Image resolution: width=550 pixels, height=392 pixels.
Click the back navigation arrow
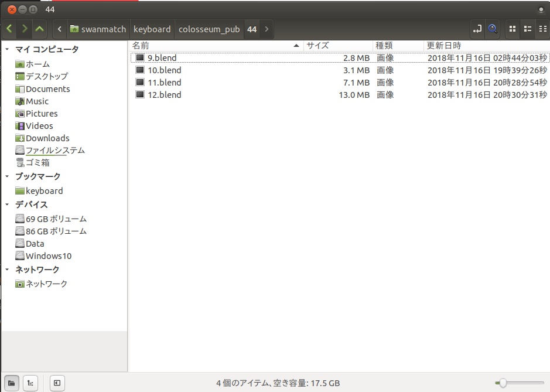coord(9,29)
